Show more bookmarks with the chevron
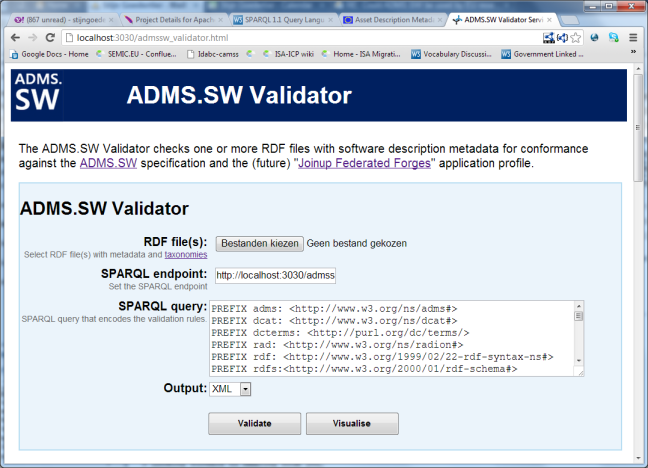 point(633,52)
